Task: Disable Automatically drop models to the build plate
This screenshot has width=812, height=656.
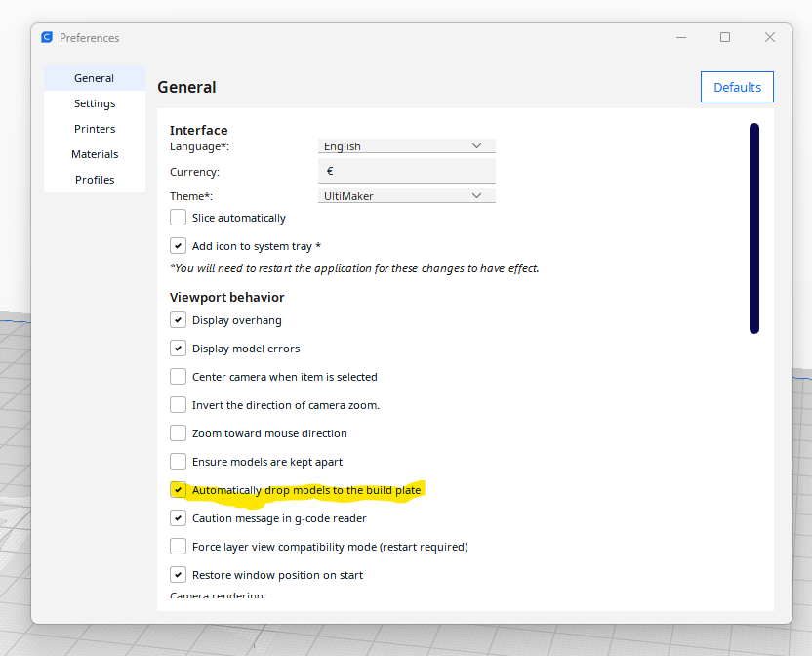Action: pyautogui.click(x=179, y=489)
